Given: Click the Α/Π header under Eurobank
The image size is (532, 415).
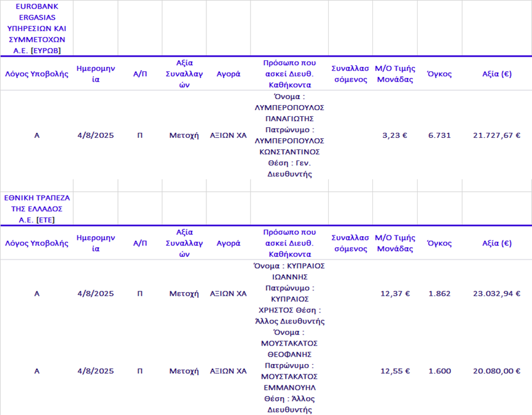Looking at the screenshot, I should [140, 74].
